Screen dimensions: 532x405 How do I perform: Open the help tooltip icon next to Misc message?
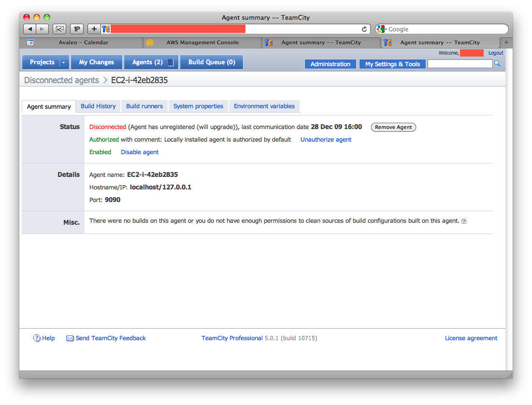464,221
